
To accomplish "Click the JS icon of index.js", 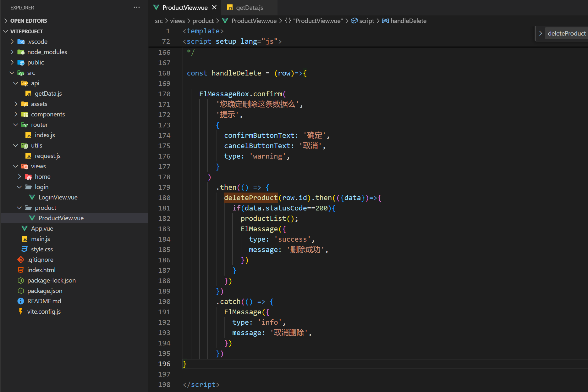I will click(x=29, y=135).
